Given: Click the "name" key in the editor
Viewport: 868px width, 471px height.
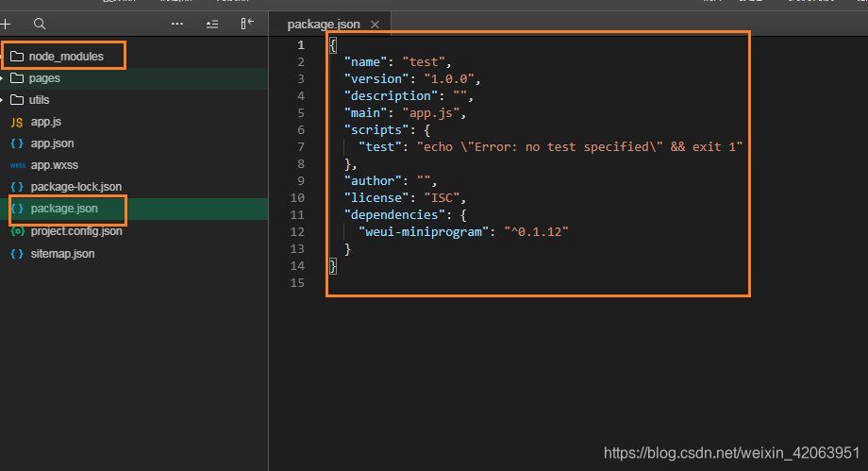Looking at the screenshot, I should (365, 62).
